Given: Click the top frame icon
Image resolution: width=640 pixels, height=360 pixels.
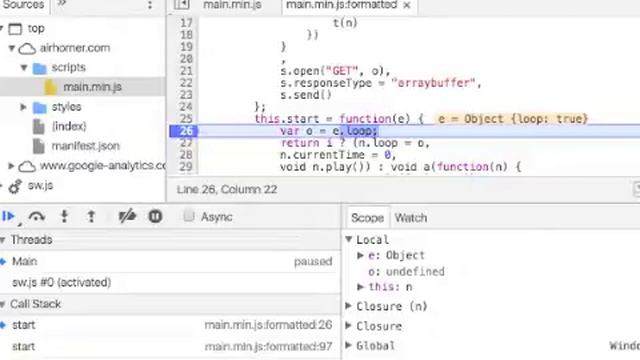Looking at the screenshot, I should pyautogui.click(x=16, y=29).
